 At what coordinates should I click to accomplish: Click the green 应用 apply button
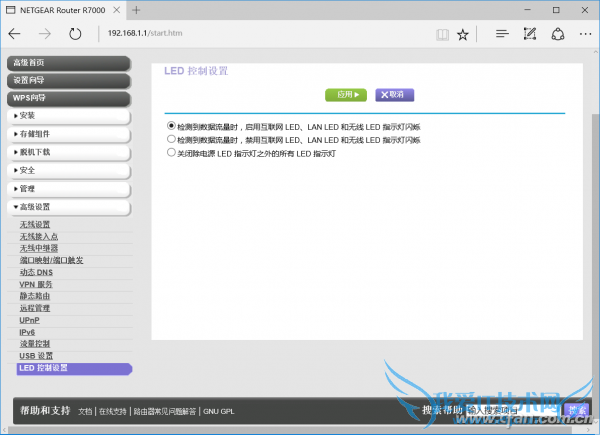coord(346,94)
